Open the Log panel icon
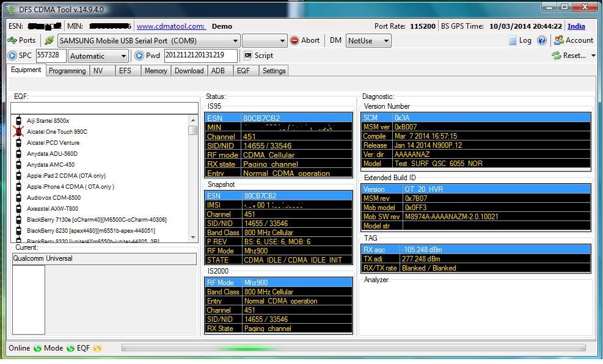Image resolution: width=603 pixels, height=364 pixels. click(513, 40)
